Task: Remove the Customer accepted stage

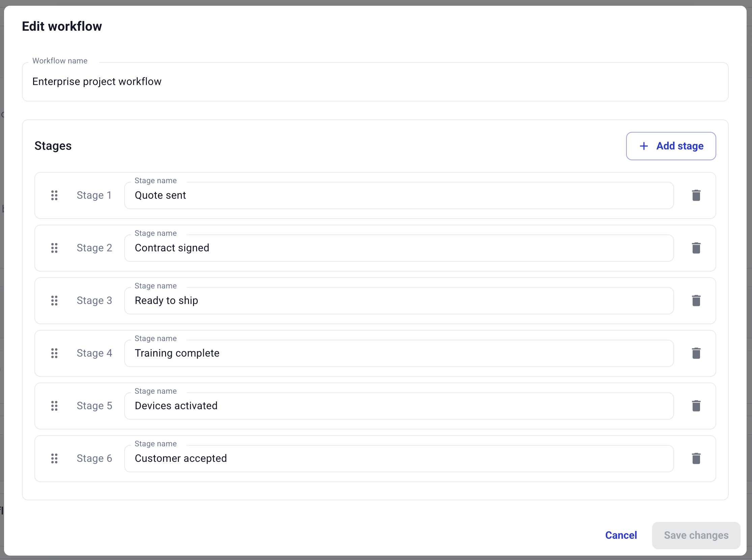Action: [x=696, y=458]
